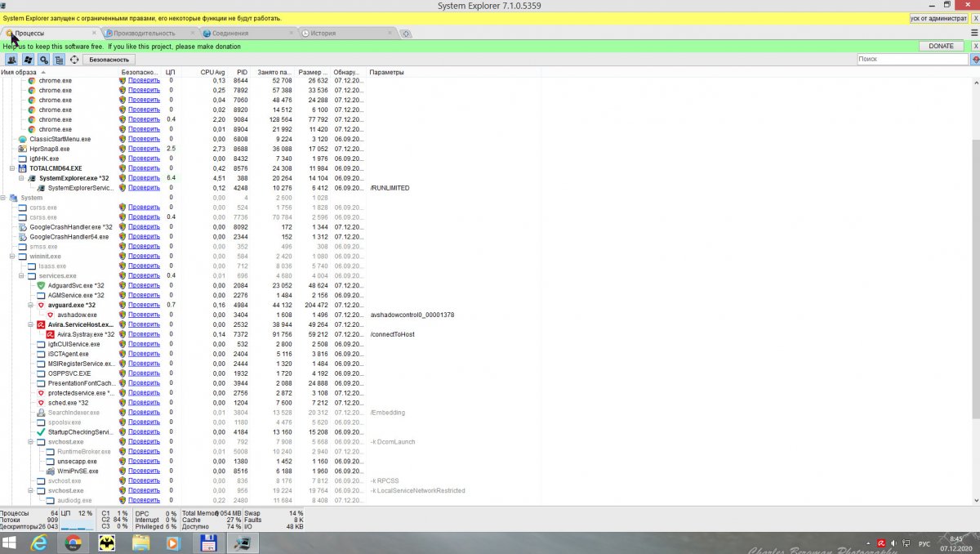Click into the Поиск search field

[911, 60]
